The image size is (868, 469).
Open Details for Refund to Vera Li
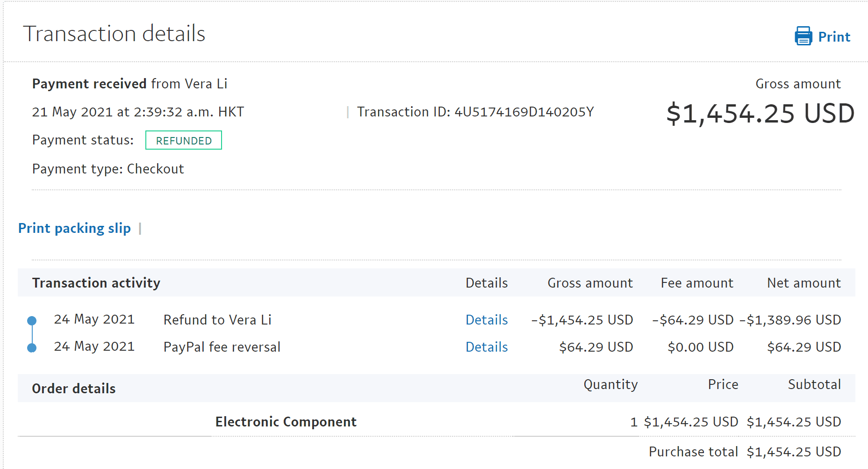[x=486, y=320]
